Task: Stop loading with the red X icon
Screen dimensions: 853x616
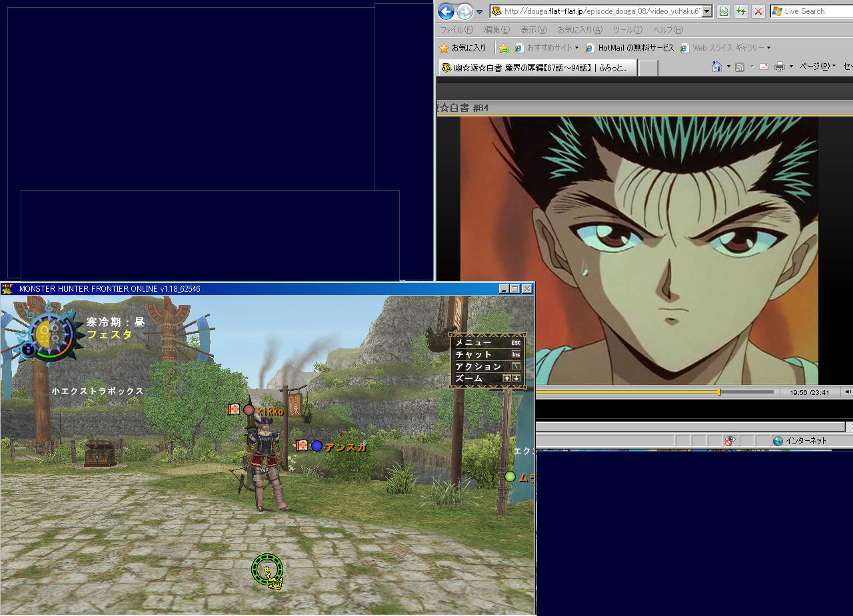Action: (x=758, y=11)
